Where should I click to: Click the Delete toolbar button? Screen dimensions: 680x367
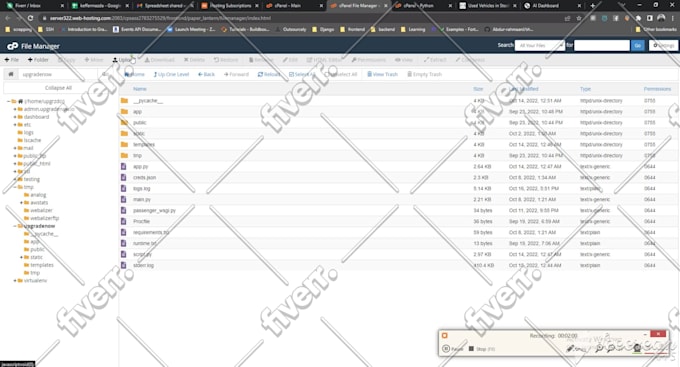pos(194,60)
